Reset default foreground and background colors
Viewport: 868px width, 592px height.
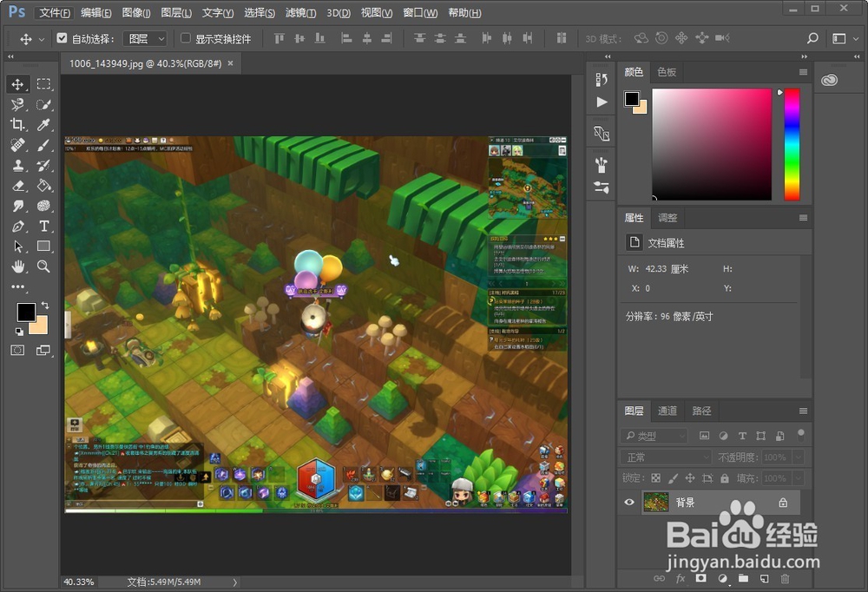[x=19, y=332]
